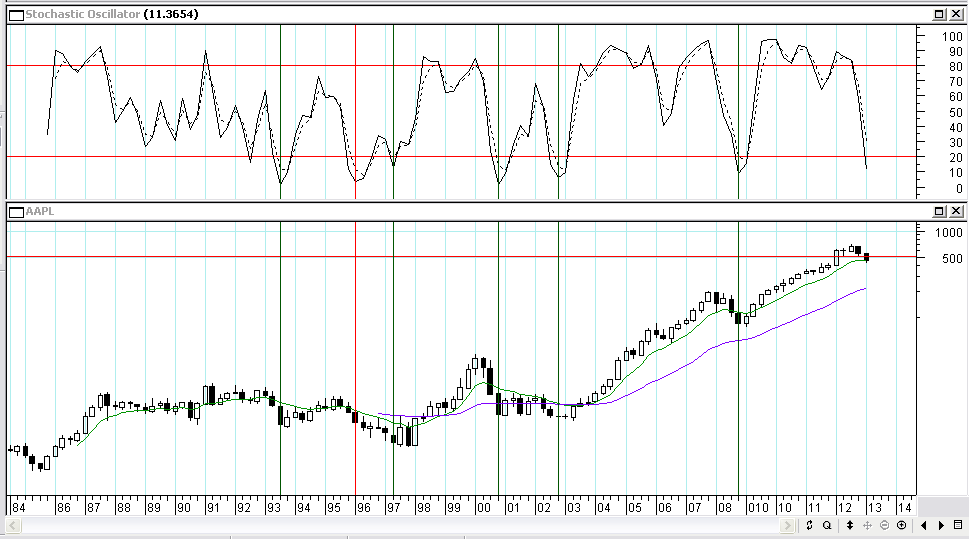Click the '90' year label on time axis
The height and width of the screenshot is (539, 969).
184,508
